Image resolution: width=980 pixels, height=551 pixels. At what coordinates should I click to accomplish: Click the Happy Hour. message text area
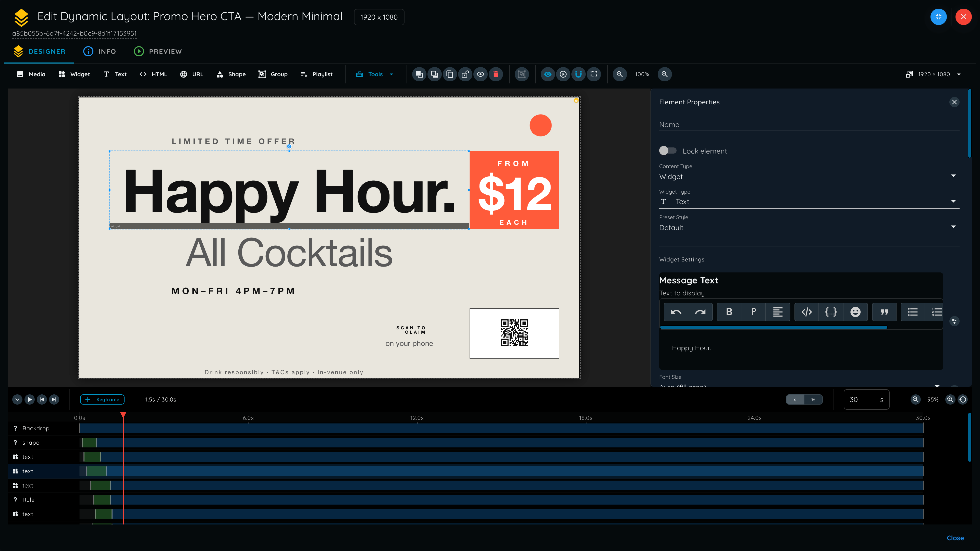point(801,348)
